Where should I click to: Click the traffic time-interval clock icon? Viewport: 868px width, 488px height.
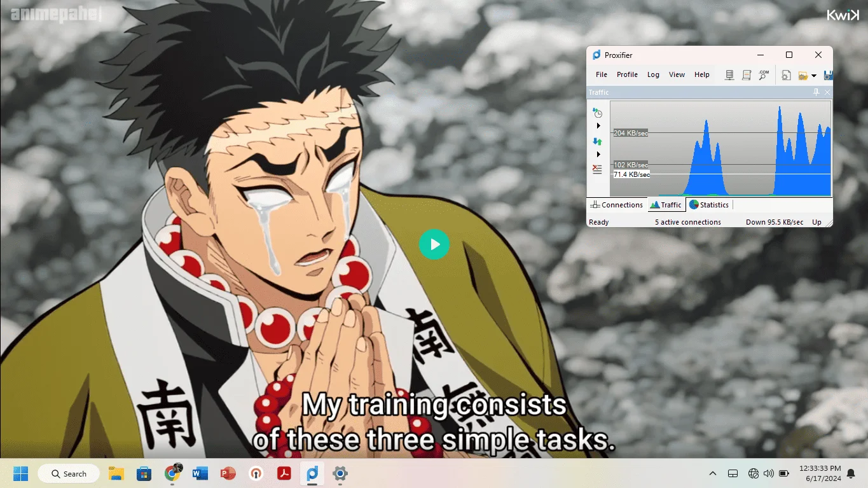[x=597, y=113]
